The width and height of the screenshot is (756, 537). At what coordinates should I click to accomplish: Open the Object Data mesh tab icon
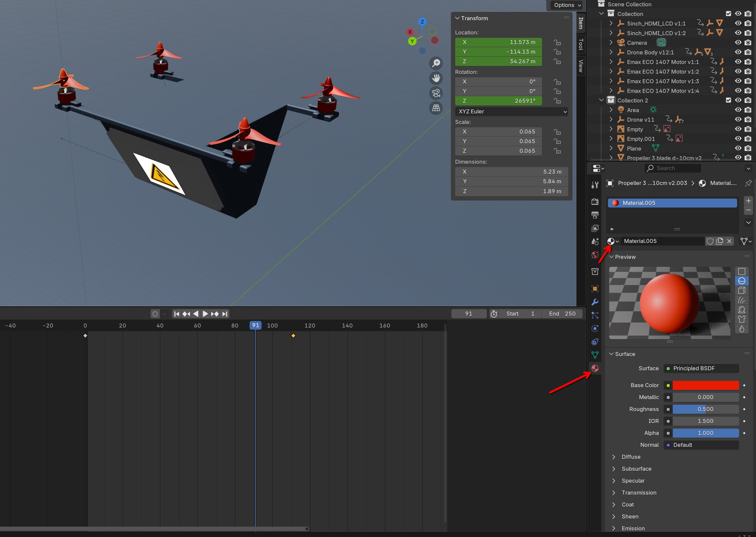595,355
